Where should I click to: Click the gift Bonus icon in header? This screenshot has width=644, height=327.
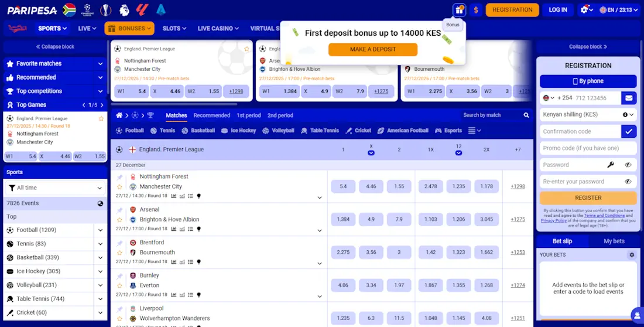click(459, 10)
